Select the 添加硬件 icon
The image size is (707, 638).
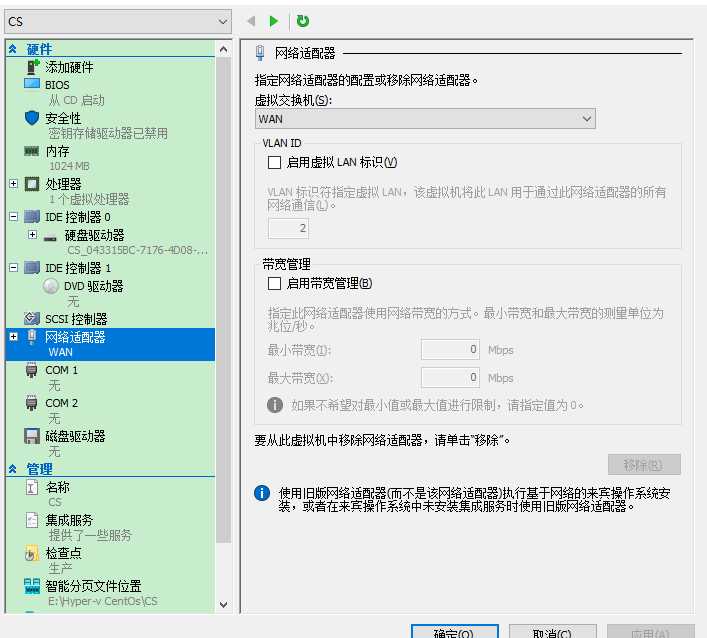pos(32,67)
